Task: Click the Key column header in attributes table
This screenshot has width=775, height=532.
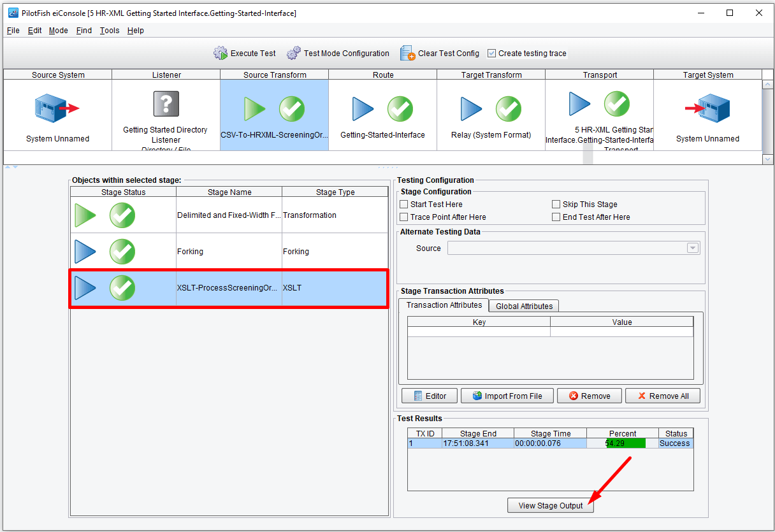Action: click(x=479, y=322)
